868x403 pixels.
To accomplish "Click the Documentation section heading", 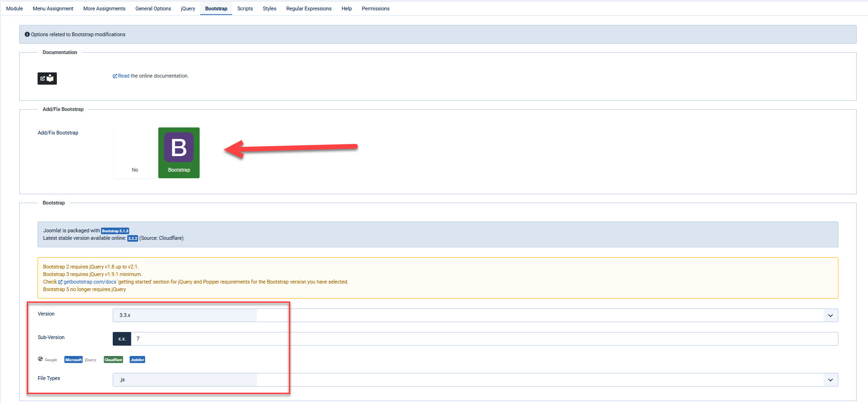I will click(60, 52).
